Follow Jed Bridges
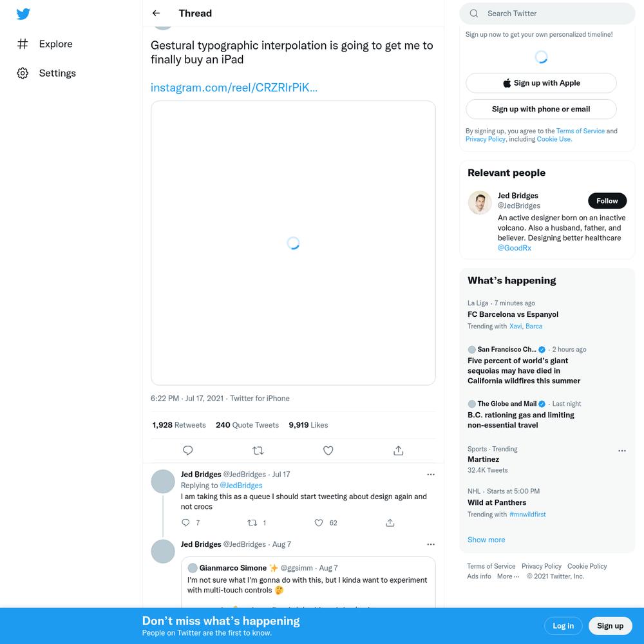The image size is (644, 644). pyautogui.click(x=607, y=201)
